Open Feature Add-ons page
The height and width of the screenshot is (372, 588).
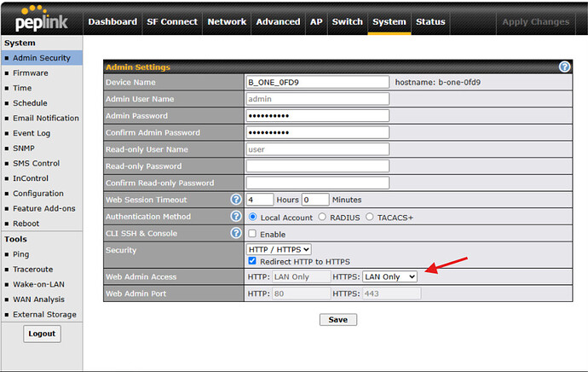point(44,208)
